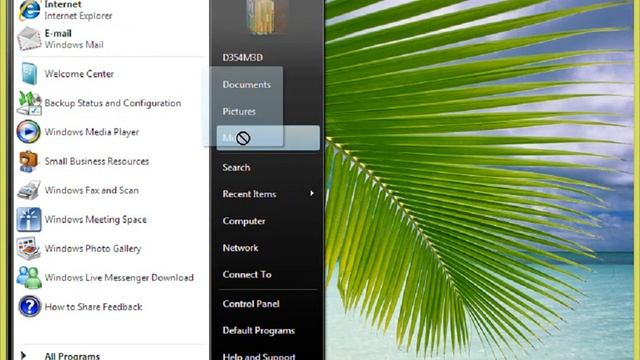Launch Windows Media Player icon

coord(29,132)
